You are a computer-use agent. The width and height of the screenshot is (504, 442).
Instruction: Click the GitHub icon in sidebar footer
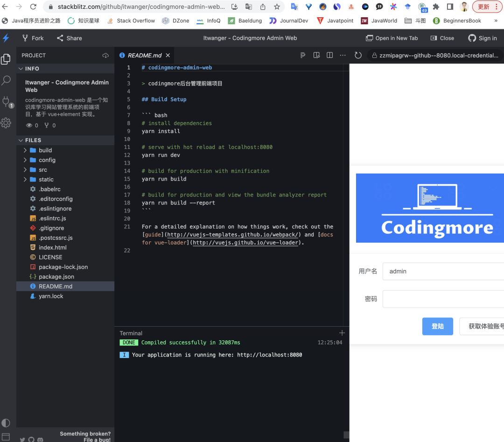pos(31,439)
